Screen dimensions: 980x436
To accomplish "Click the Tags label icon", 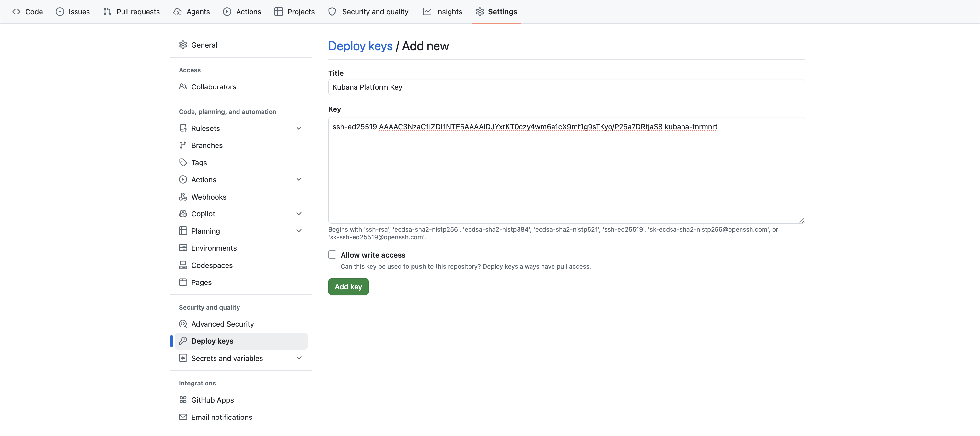I will (183, 162).
